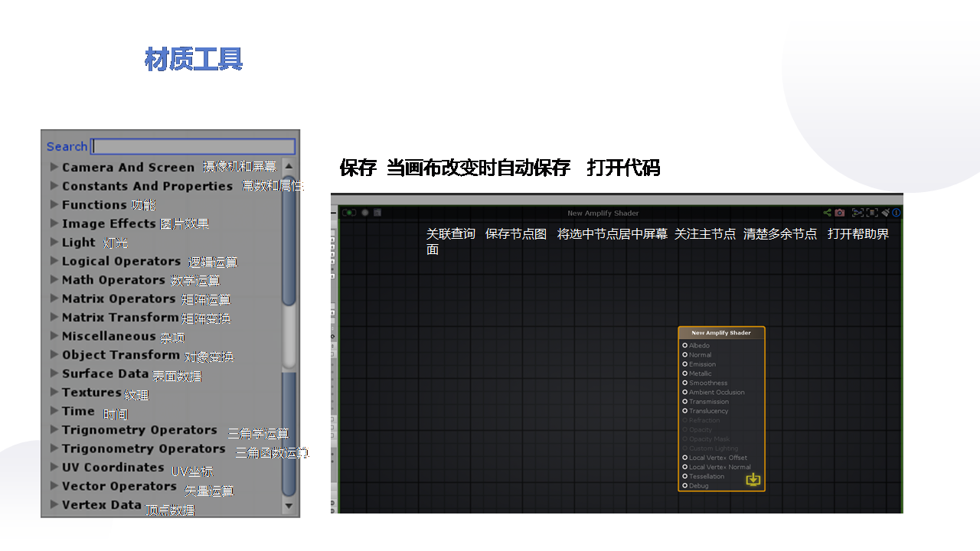Select the Surface Data category row

coord(162,373)
